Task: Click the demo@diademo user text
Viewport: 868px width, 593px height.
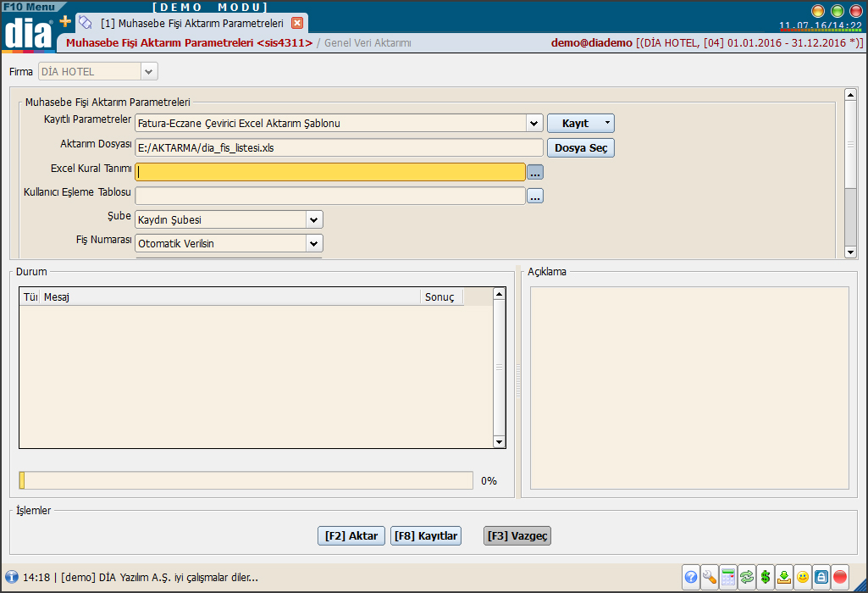Action: (x=591, y=42)
